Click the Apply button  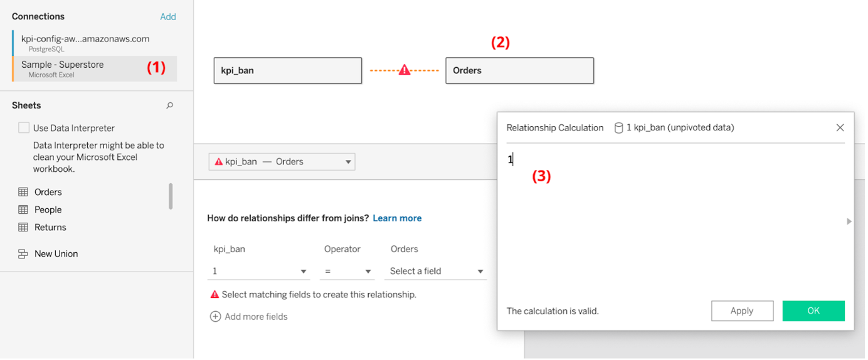pos(742,311)
